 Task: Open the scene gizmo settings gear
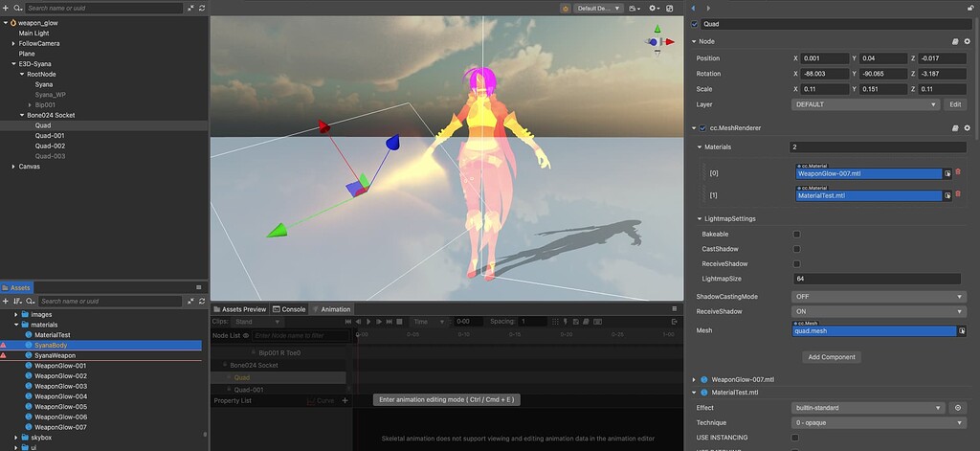(x=655, y=8)
